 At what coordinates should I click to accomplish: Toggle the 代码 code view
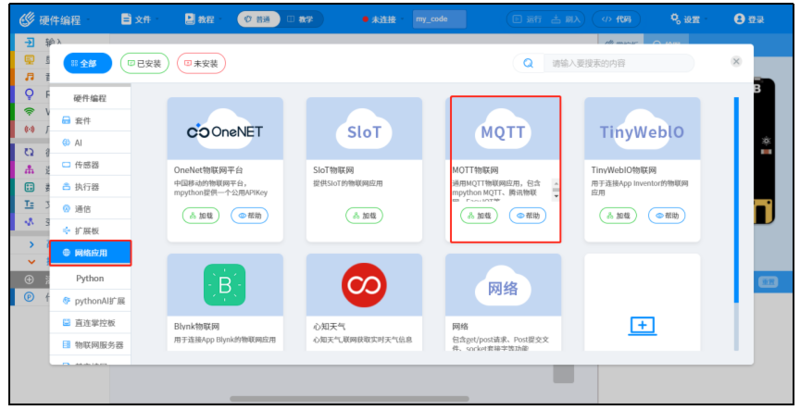[x=616, y=19]
